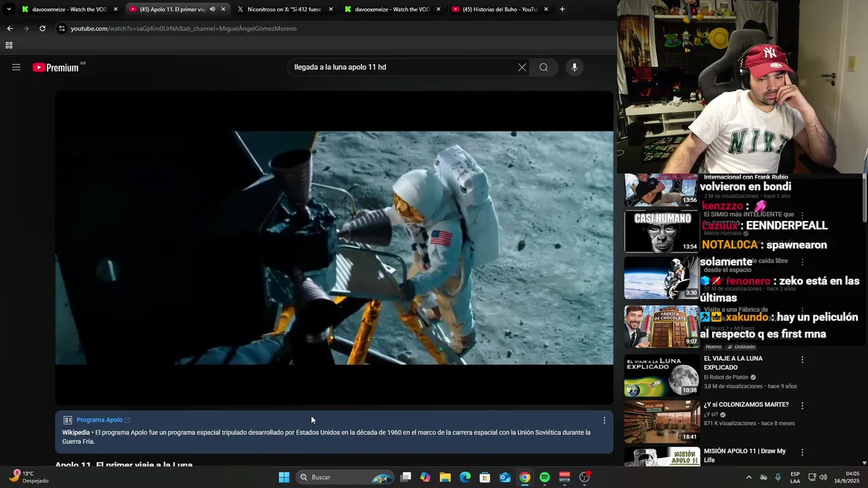Click the Apollo astronaut video player
The height and width of the screenshot is (488, 868).
[334, 248]
